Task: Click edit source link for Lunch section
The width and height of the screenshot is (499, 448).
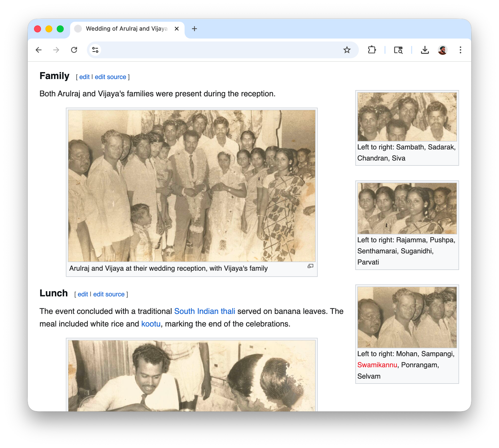Action: 109,294
